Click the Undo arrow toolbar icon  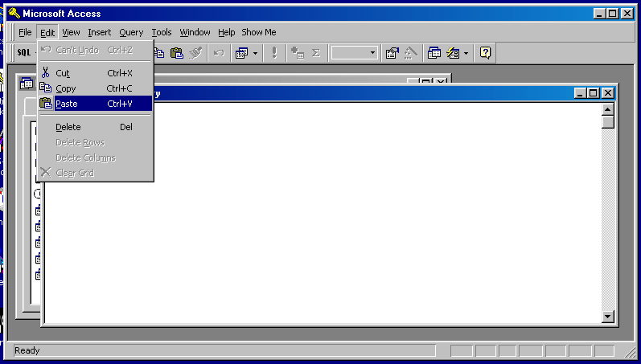click(219, 53)
